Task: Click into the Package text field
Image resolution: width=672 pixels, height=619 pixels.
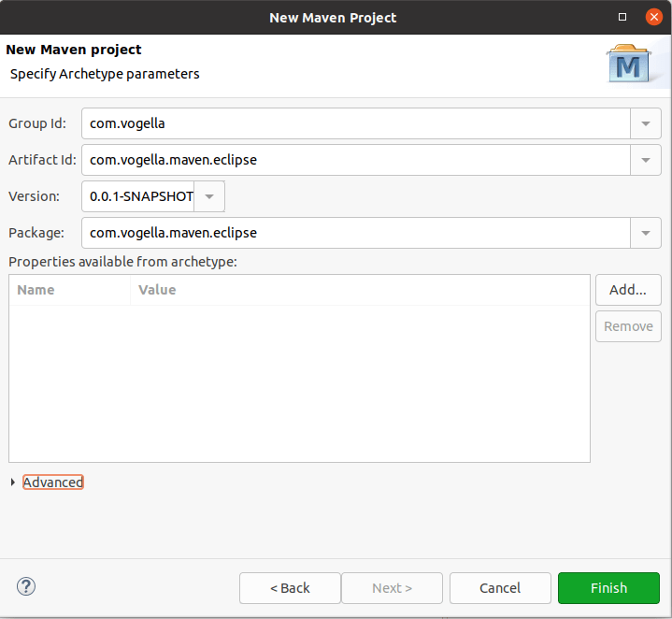Action: pos(355,233)
